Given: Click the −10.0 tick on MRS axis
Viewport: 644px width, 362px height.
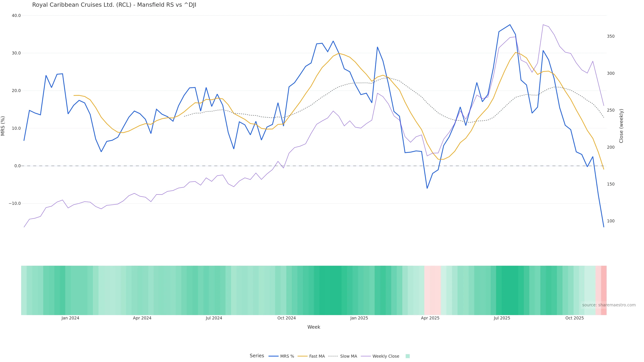Looking at the screenshot, I should click(x=15, y=203).
